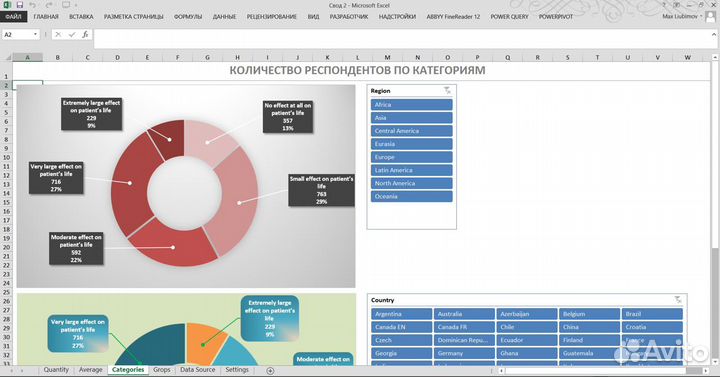Screen dimensions: 720x377
Task: Expand the formula bar chevron
Action: [714, 34]
